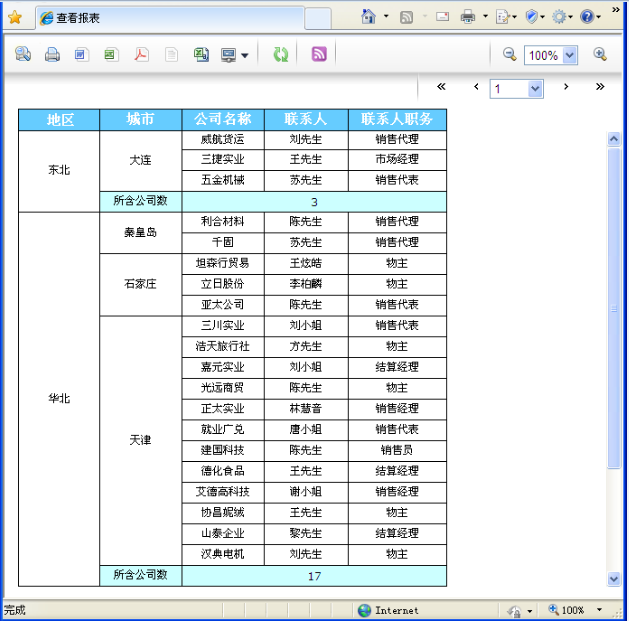The width and height of the screenshot is (629, 621).
Task: Click the Internet security zone indicator
Action: [x=388, y=610]
